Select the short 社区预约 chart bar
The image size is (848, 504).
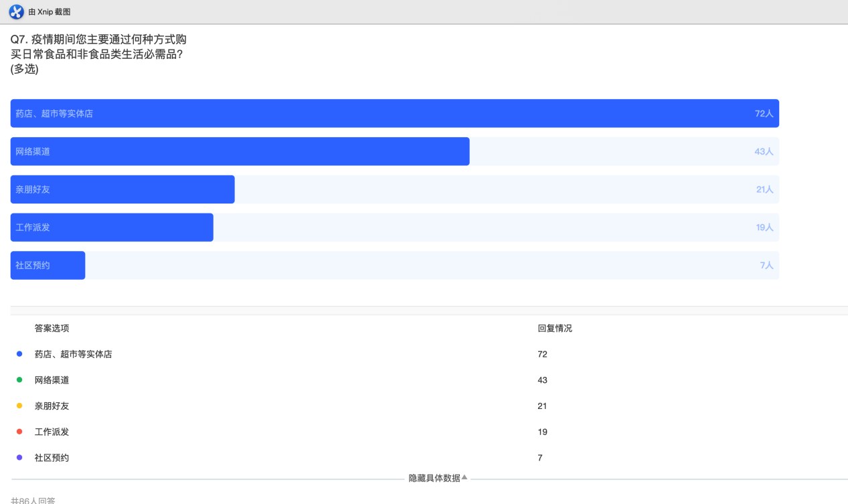[48, 266]
